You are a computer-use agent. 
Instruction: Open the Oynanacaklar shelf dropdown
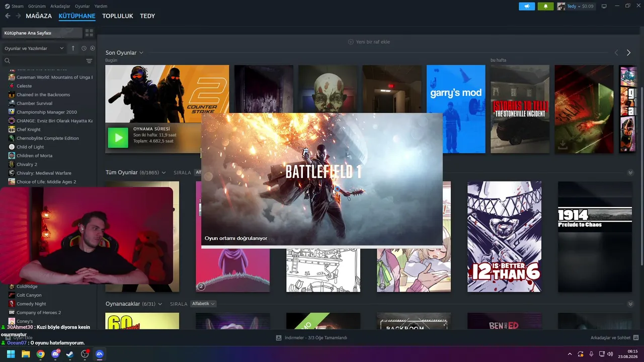[x=160, y=304]
